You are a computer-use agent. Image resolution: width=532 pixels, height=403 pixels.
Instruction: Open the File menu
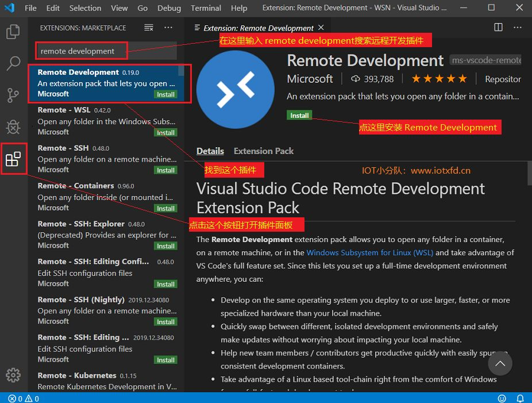[x=30, y=8]
